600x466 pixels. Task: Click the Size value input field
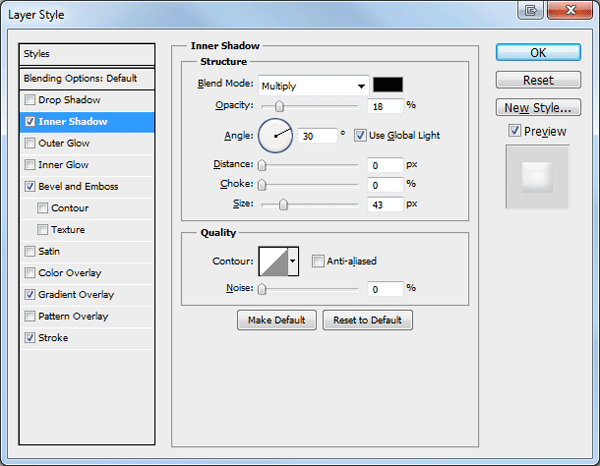[385, 205]
